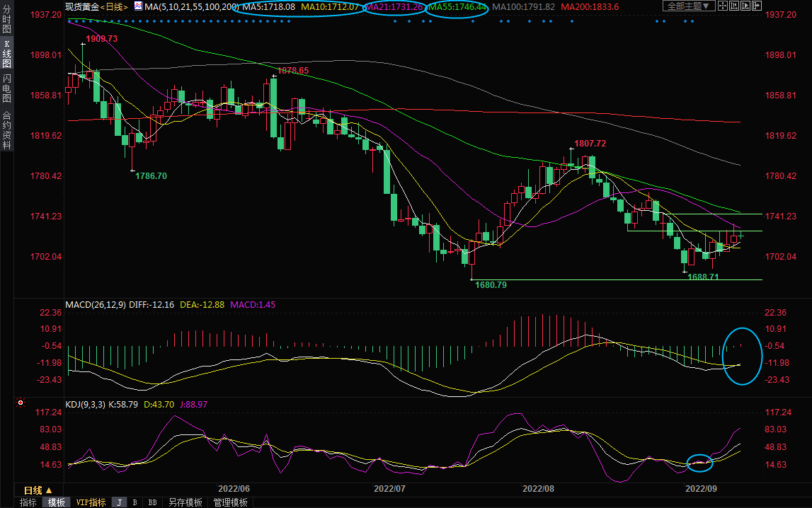The height and width of the screenshot is (508, 812).
Task: Click the <日线> period label by 现货黄金
Action: (x=113, y=6)
